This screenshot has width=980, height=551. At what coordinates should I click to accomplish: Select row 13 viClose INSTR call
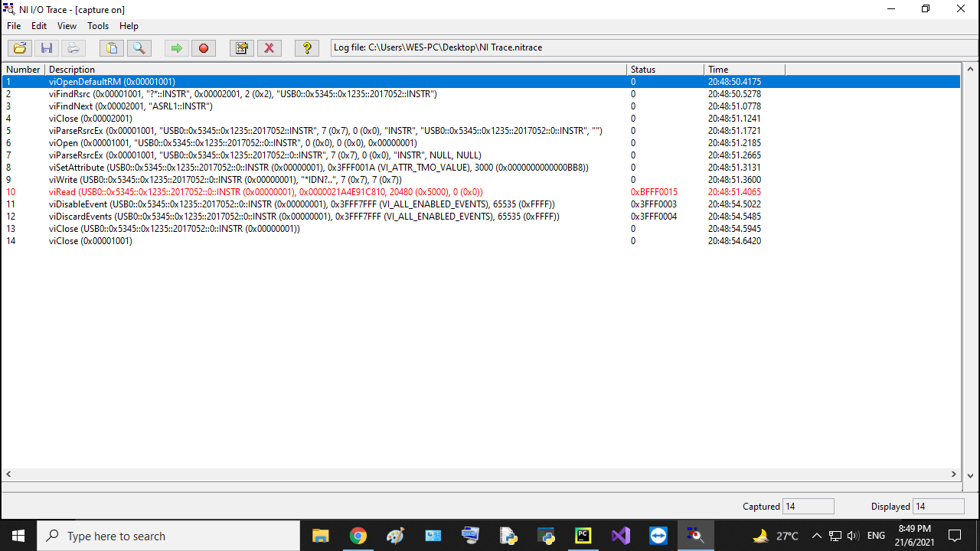point(481,229)
